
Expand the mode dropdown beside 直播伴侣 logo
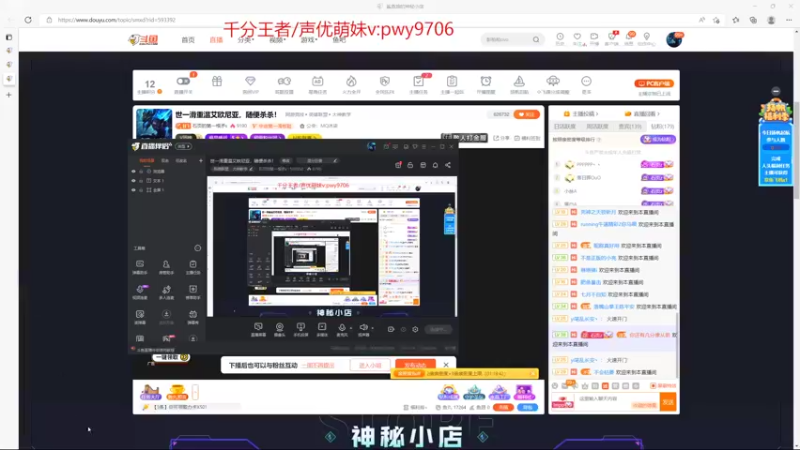184,146
